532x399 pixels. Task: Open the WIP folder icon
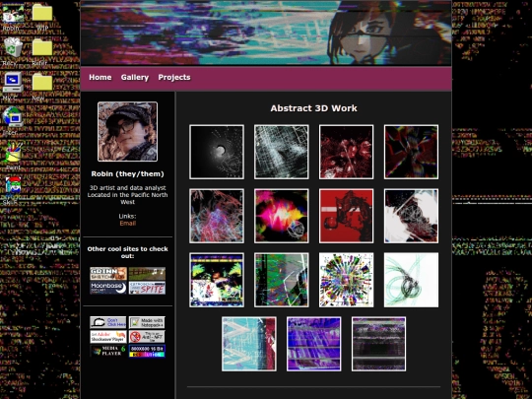tap(42, 17)
